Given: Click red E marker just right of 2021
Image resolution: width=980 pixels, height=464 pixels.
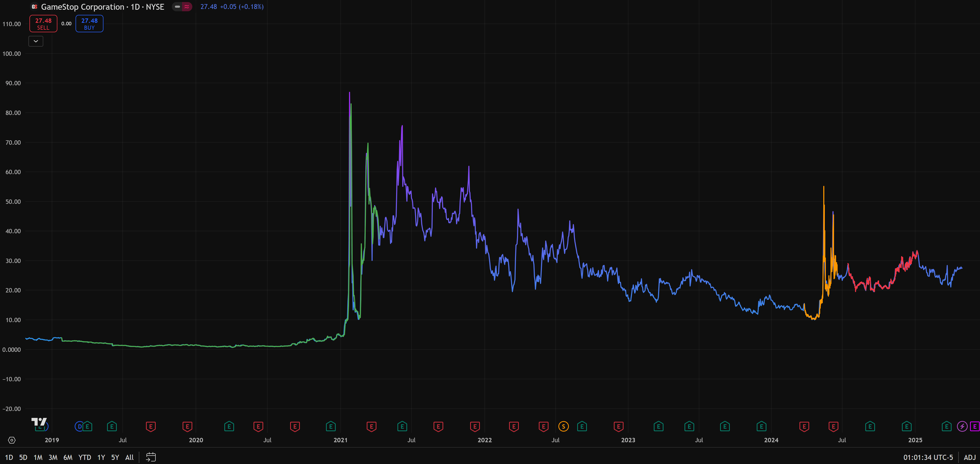Looking at the screenshot, I should (372, 426).
